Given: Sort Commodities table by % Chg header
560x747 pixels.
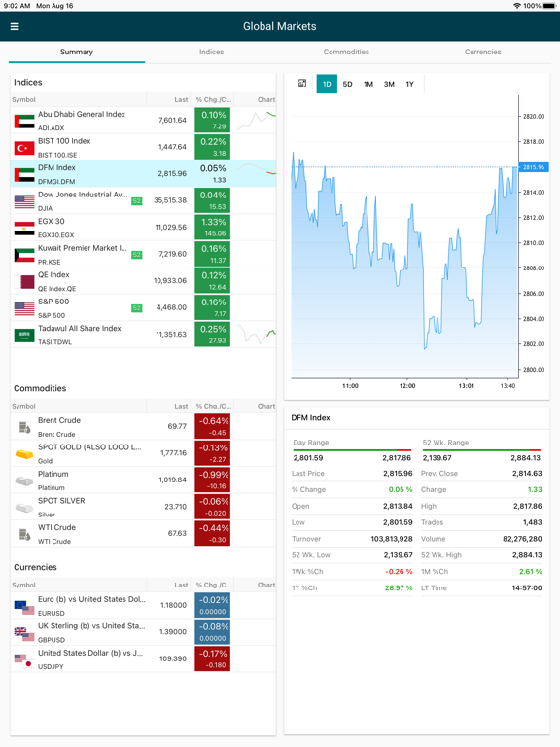Looking at the screenshot, I should tap(213, 406).
